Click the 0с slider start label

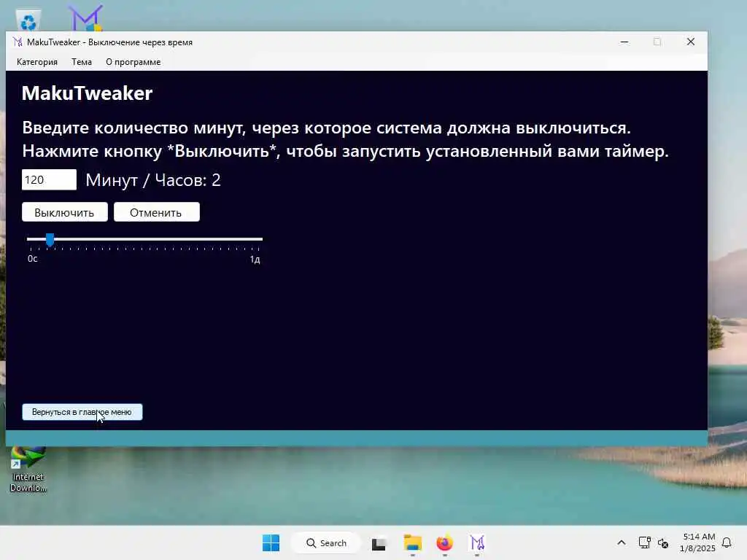coord(32,259)
